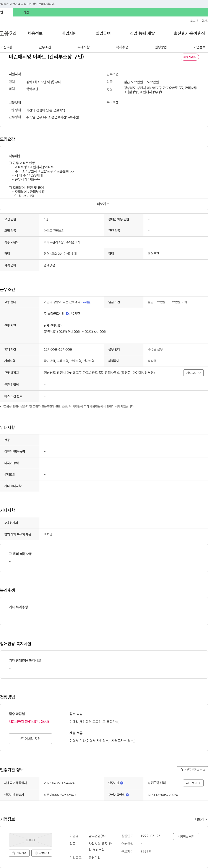Open 지도 보기 for 근무 예정지

pos(193,373)
